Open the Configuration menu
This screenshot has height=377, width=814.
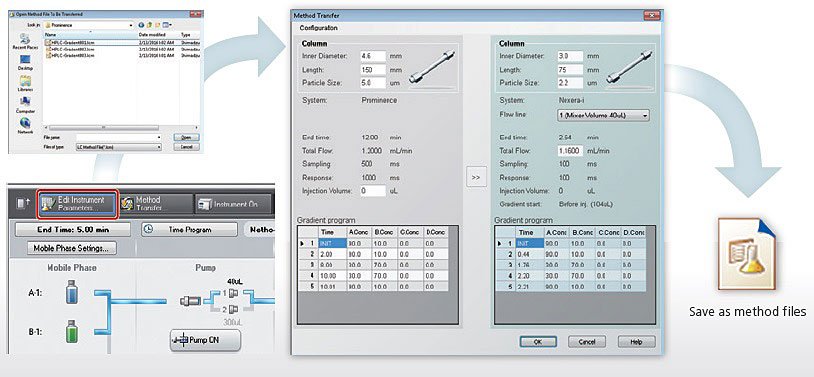coord(318,28)
